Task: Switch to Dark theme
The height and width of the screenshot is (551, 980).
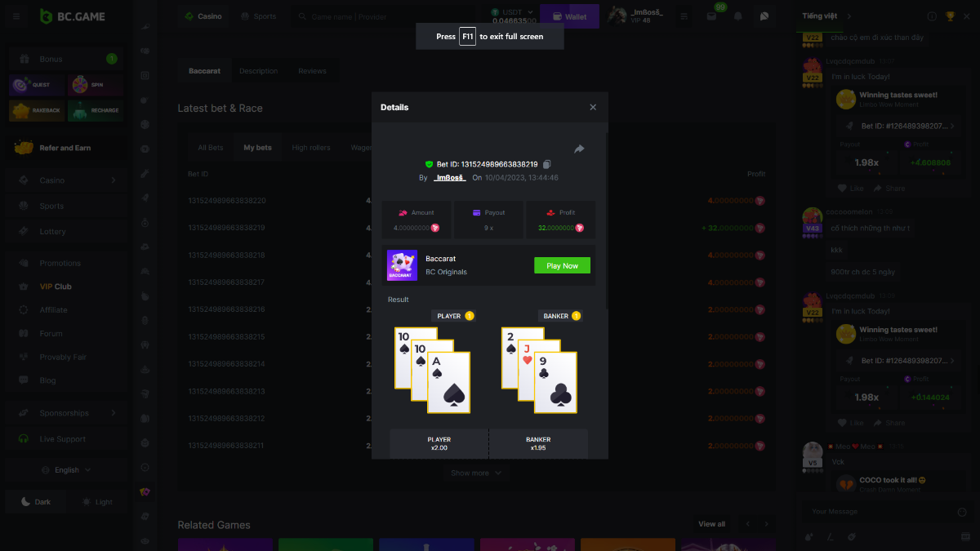Action: click(x=36, y=502)
